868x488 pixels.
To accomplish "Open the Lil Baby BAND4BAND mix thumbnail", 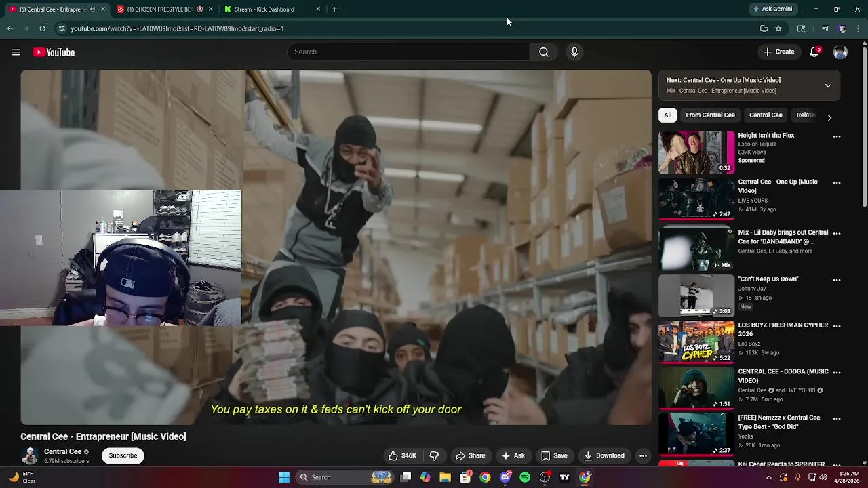I will 696,249.
